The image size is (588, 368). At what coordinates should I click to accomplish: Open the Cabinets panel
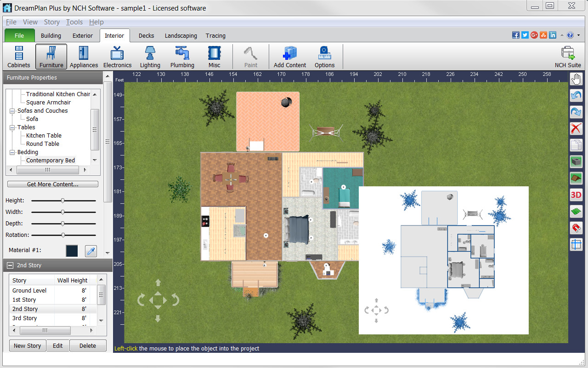(x=18, y=56)
